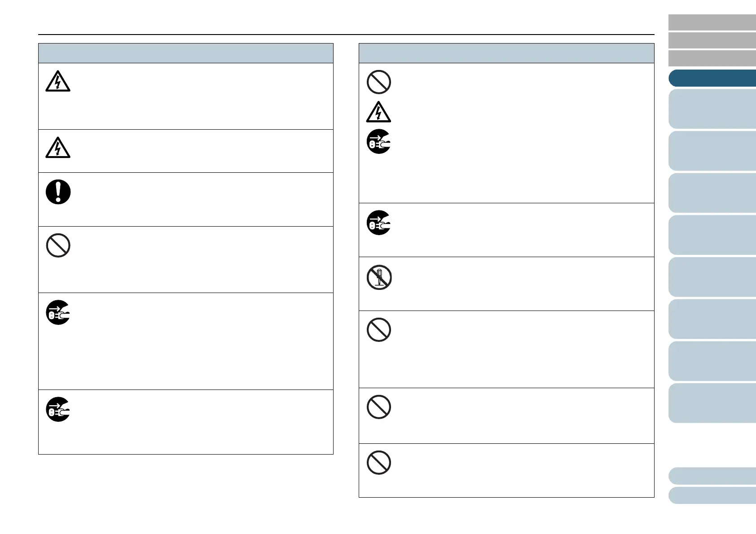This screenshot has width=756, height=534.
Task: Click the prohibition circle icon in left table
Action: (58, 245)
